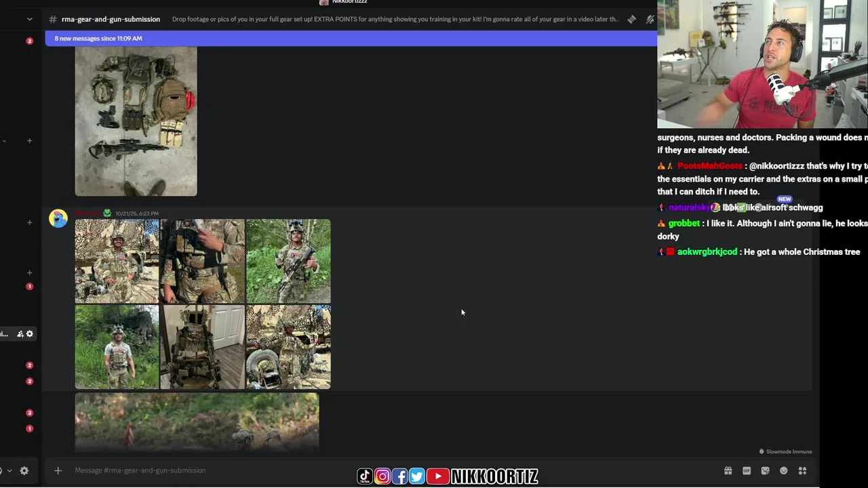Open first camo soldier gallery photo
The height and width of the screenshot is (488, 868).
click(x=117, y=261)
